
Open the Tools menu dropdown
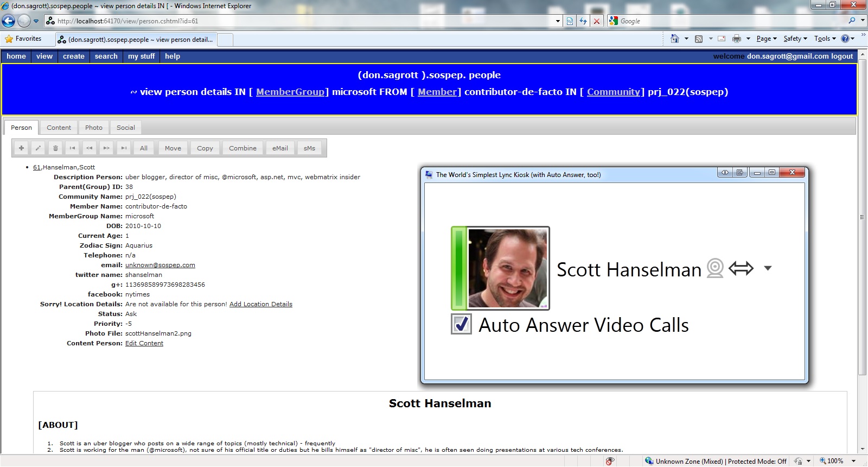[x=825, y=39]
